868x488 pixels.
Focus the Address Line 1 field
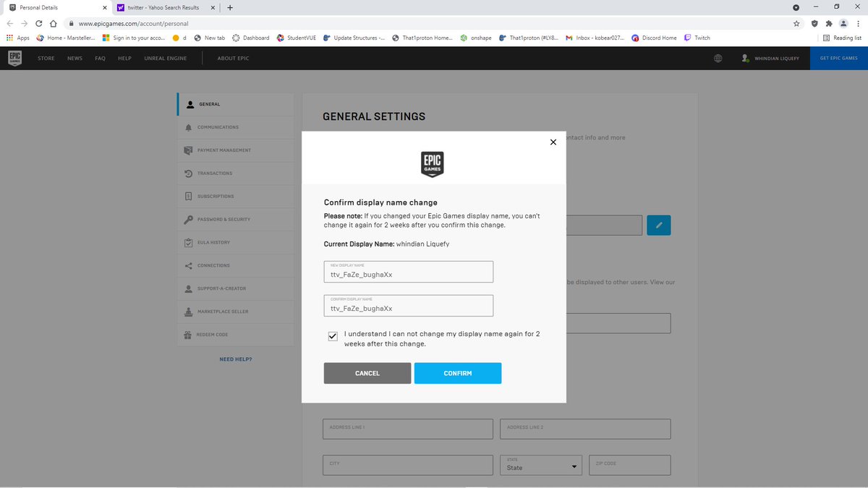[408, 429]
